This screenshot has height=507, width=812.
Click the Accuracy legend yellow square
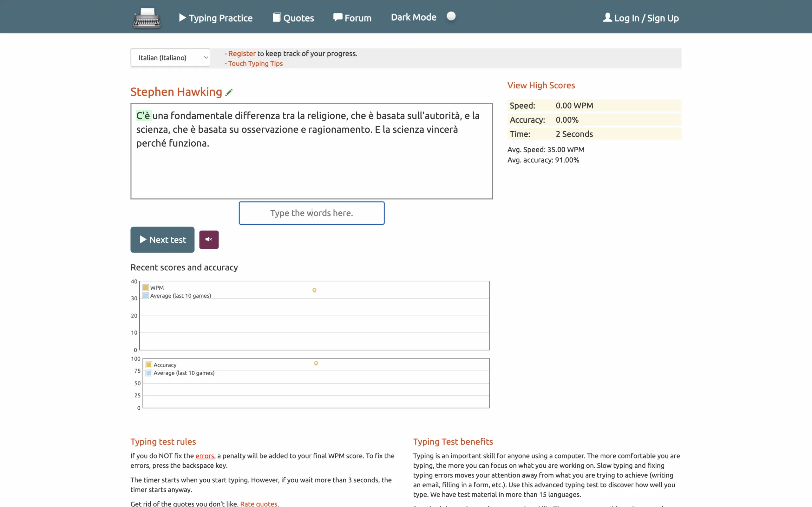(149, 365)
